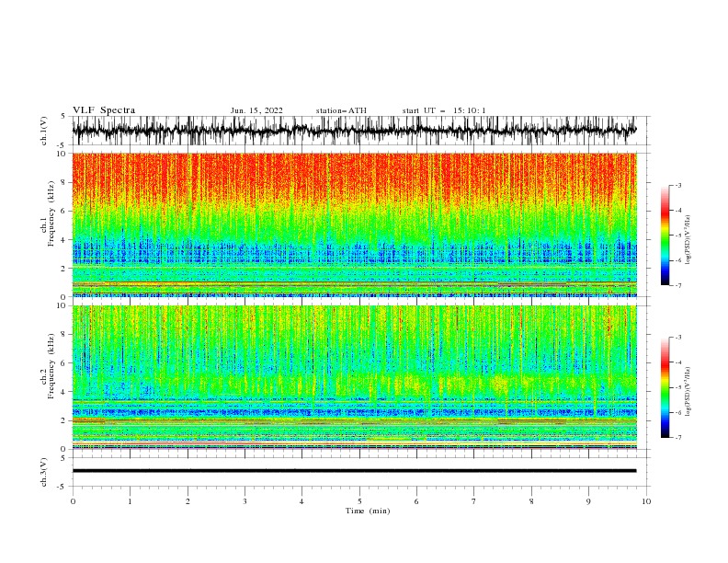Click time axis tick label "0"

point(73,501)
